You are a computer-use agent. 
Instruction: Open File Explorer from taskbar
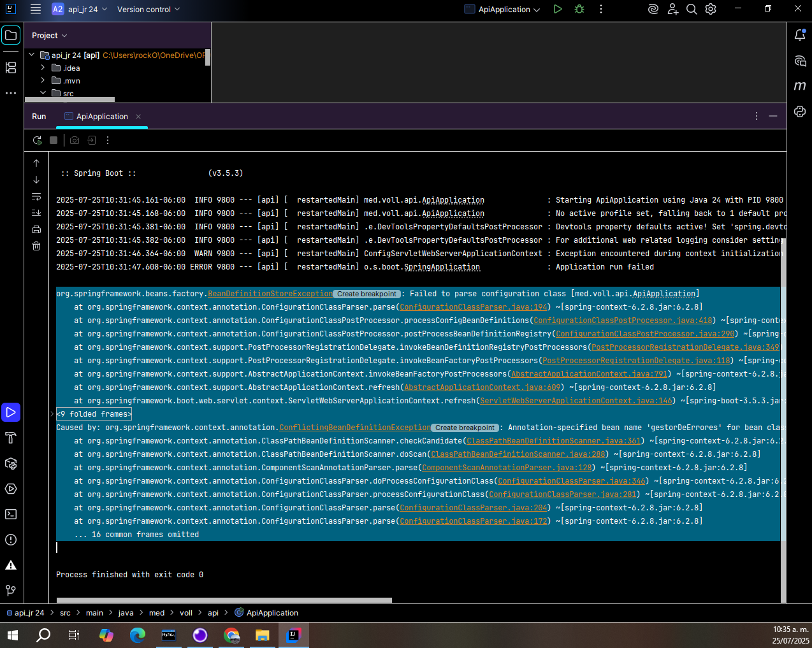coord(263,635)
